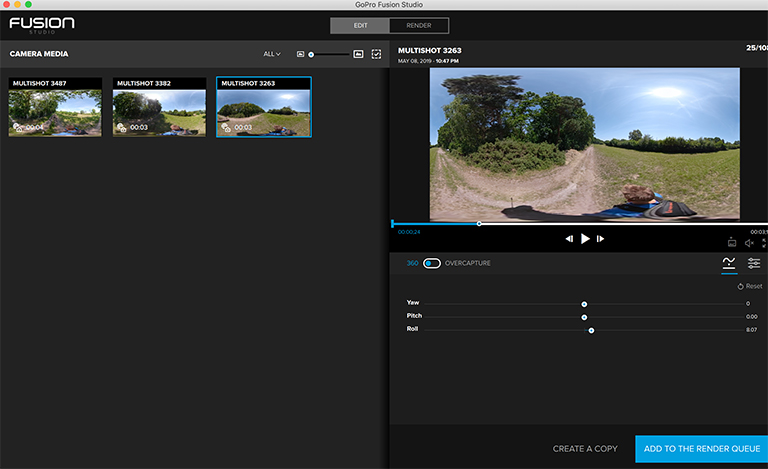Click the MULTISHOT 3263 title in the preview header
The width and height of the screenshot is (768, 469).
pyautogui.click(x=430, y=50)
